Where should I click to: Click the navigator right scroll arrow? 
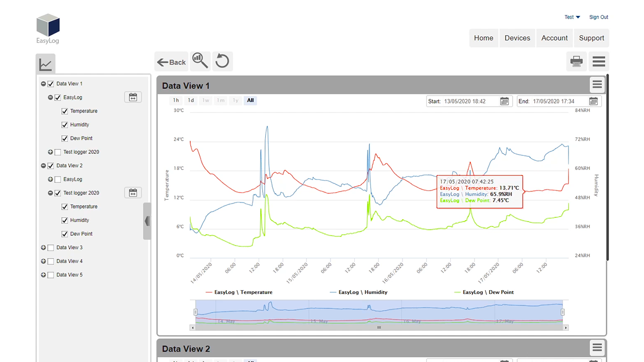tap(566, 327)
